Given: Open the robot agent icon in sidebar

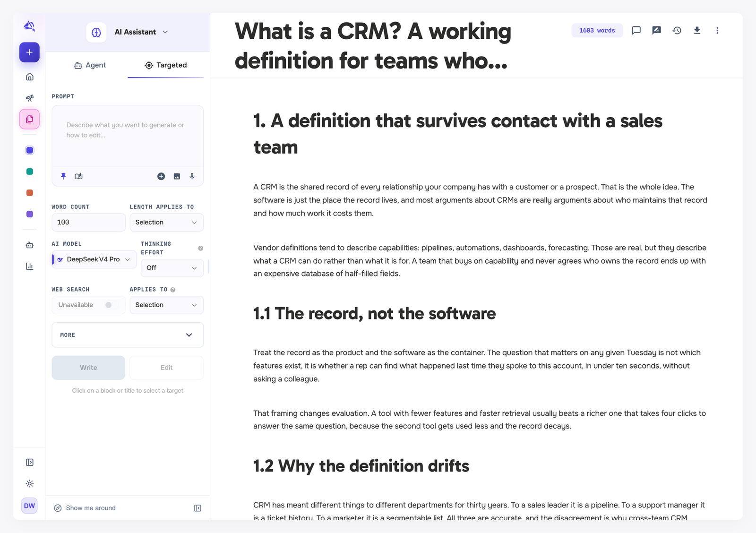Looking at the screenshot, I should pos(29,245).
